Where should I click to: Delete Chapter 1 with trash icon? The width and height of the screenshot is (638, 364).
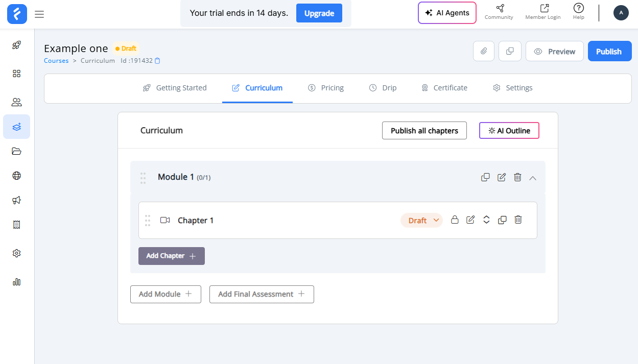pyautogui.click(x=518, y=220)
